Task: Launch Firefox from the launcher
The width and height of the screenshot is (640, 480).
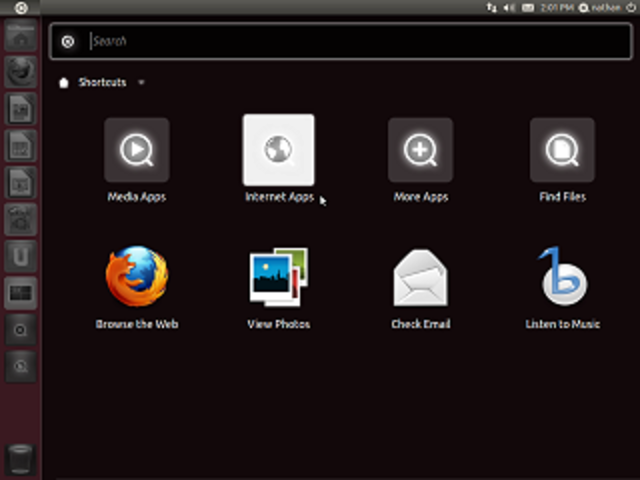Action: [21, 72]
